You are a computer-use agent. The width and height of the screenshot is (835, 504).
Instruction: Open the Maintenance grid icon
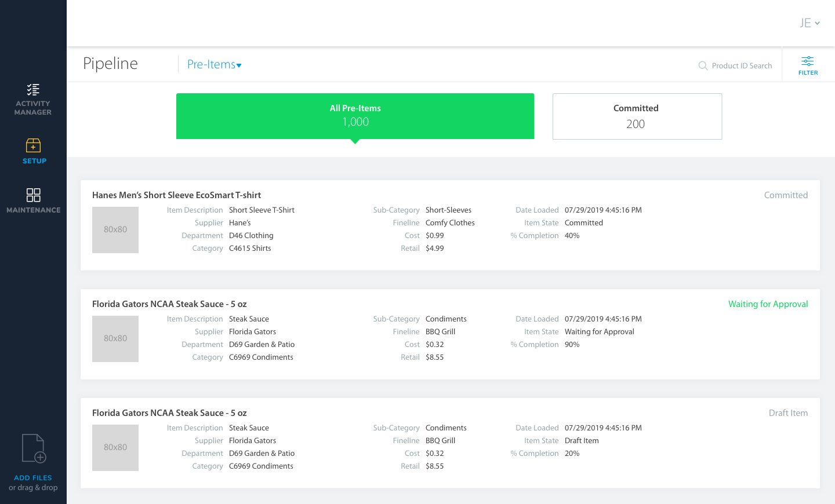tap(33, 195)
